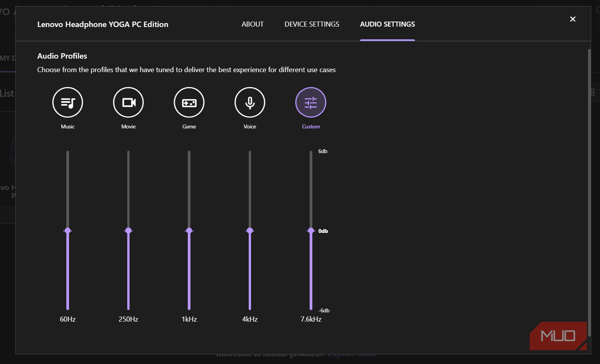This screenshot has width=600, height=364.
Task: Click the 4kHz equalizer slider handle
Action: click(250, 231)
